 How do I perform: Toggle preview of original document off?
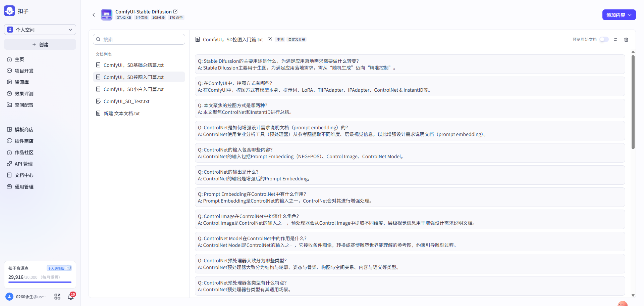tap(603, 39)
